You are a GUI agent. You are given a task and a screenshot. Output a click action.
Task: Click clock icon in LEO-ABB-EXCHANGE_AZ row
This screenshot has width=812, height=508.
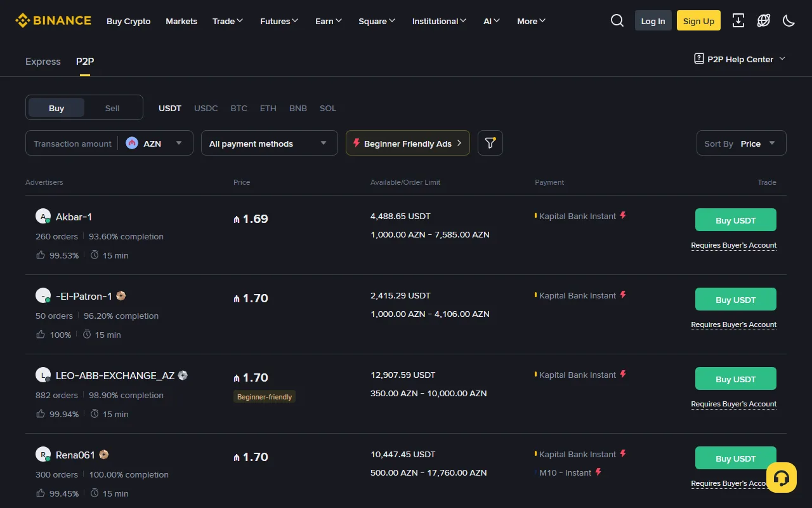95,413
